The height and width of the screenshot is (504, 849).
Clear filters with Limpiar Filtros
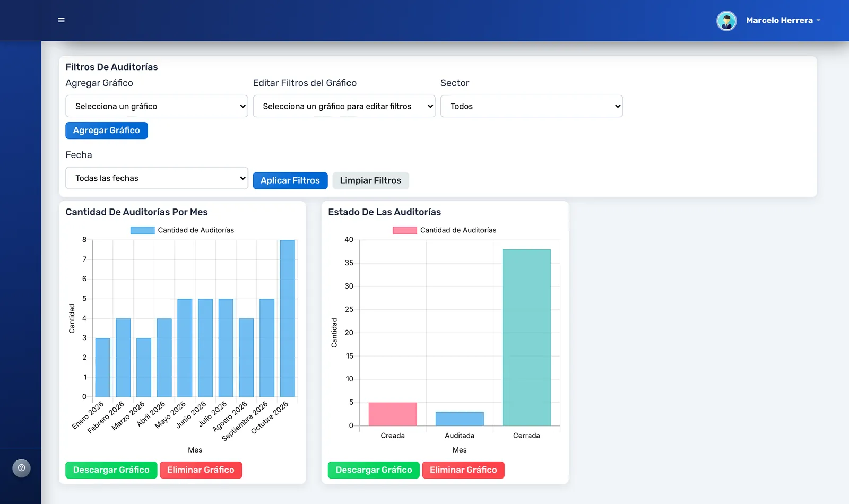tap(370, 180)
